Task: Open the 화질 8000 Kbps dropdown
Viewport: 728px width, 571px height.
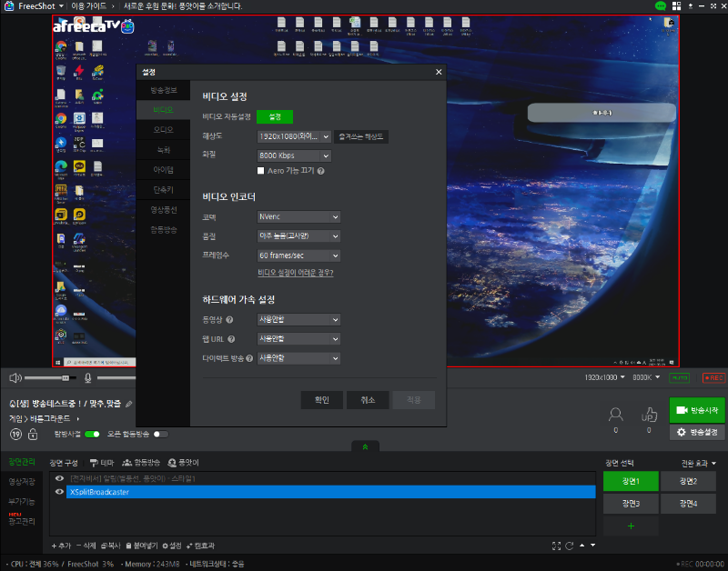Action: [294, 155]
